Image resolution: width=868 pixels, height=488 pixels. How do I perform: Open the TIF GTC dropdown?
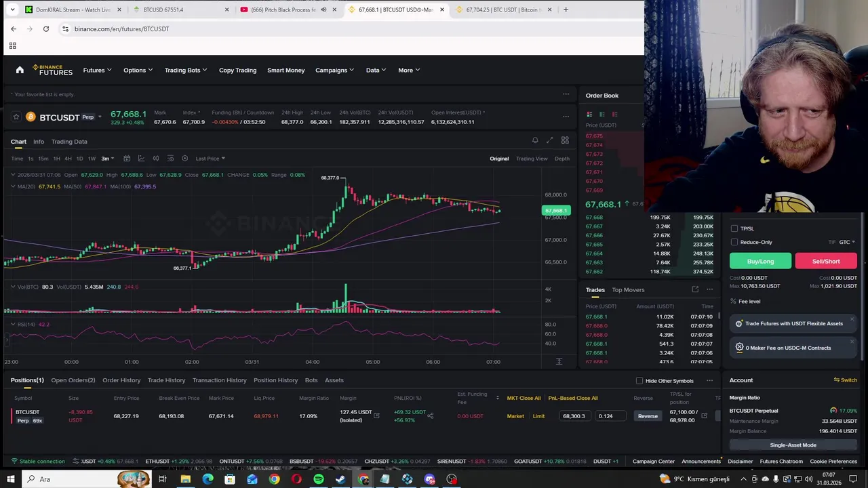click(x=847, y=242)
